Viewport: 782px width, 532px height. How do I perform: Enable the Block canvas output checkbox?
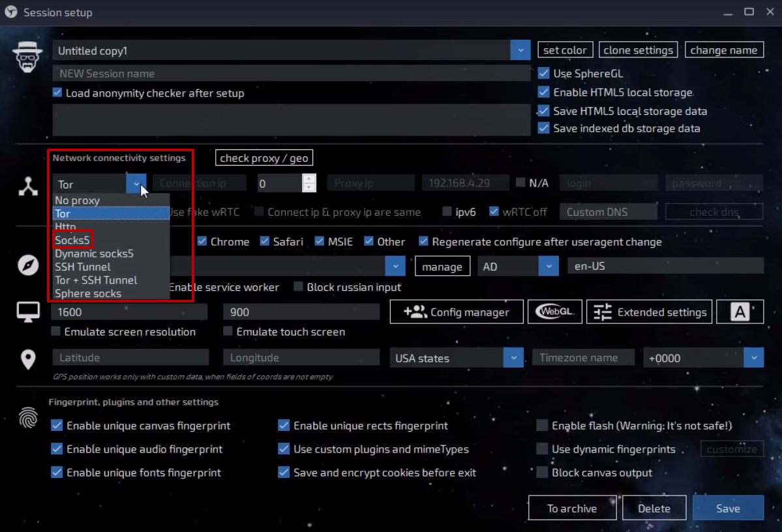[x=542, y=473]
